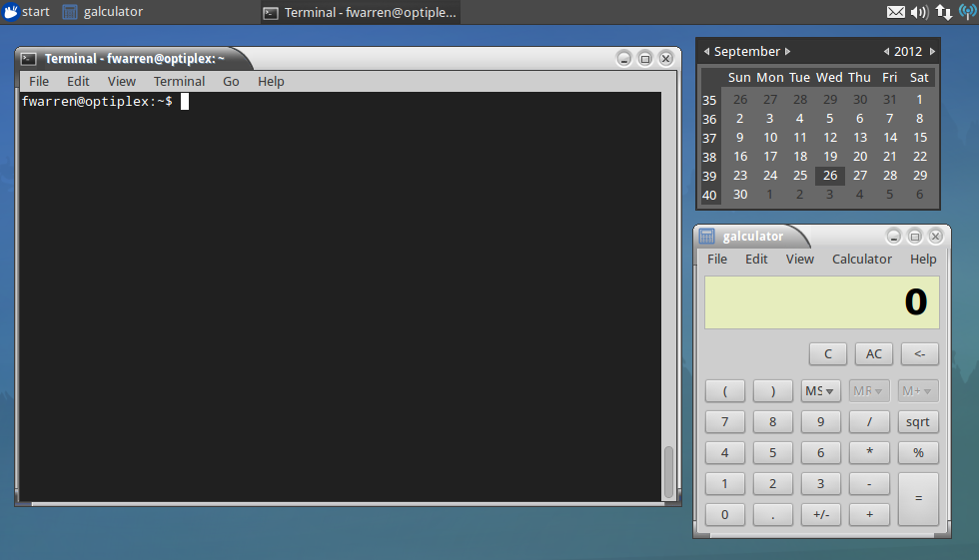Open the Go menu in Terminal
This screenshot has width=979, height=560.
coord(231,82)
